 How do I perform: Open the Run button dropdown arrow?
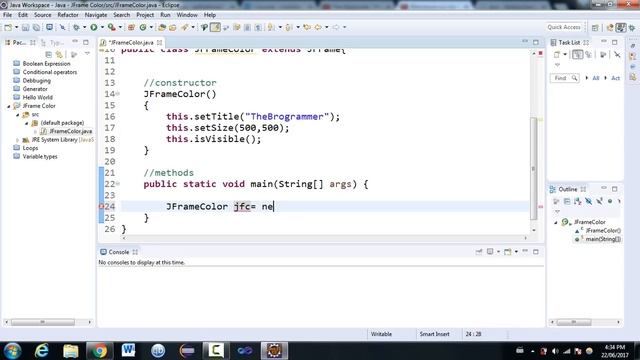click(102, 27)
